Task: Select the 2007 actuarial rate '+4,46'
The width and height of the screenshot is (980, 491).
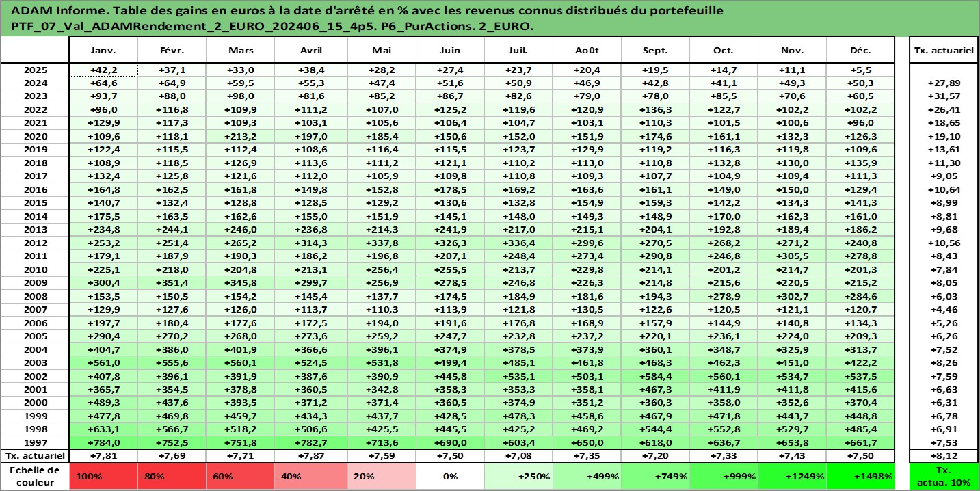Action: coord(944,309)
